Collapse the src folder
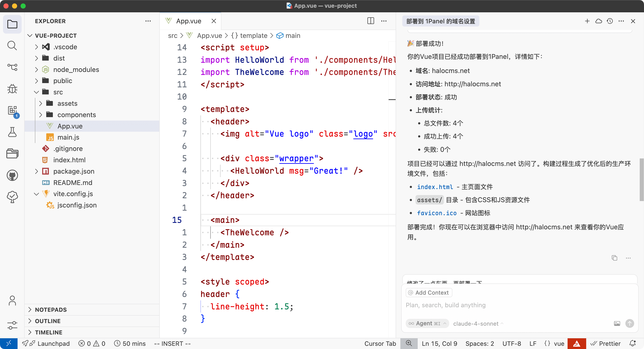 coord(58,92)
